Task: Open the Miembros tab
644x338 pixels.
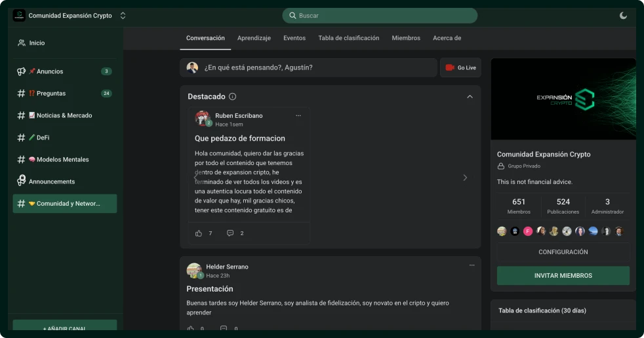Action: [406, 38]
